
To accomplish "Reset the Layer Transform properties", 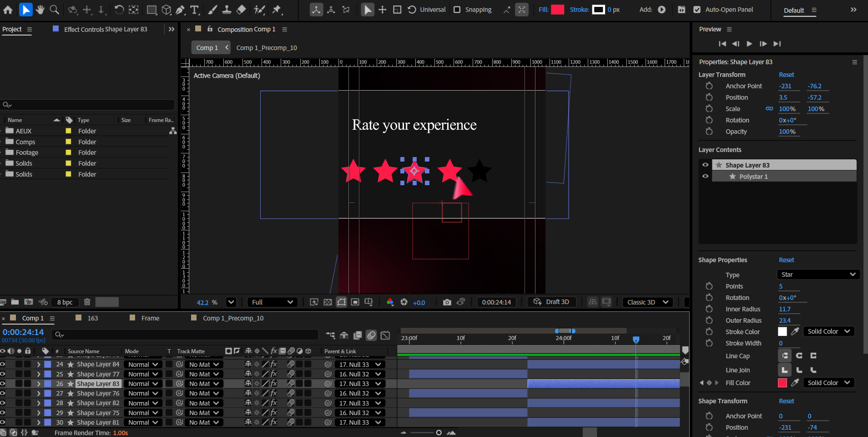I will [x=786, y=75].
